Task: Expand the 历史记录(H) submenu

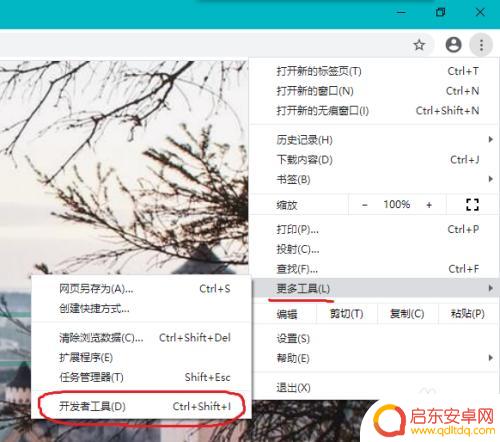Action: (x=373, y=140)
